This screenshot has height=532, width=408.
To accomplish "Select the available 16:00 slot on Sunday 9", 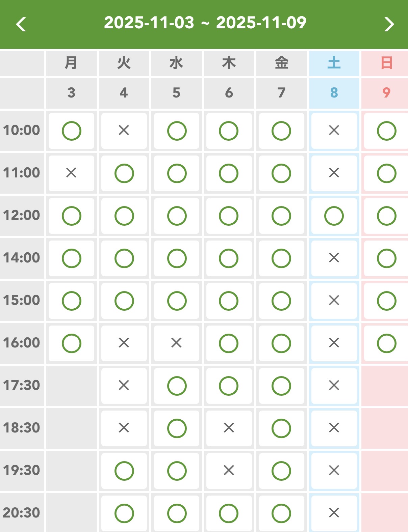I will coord(386,343).
